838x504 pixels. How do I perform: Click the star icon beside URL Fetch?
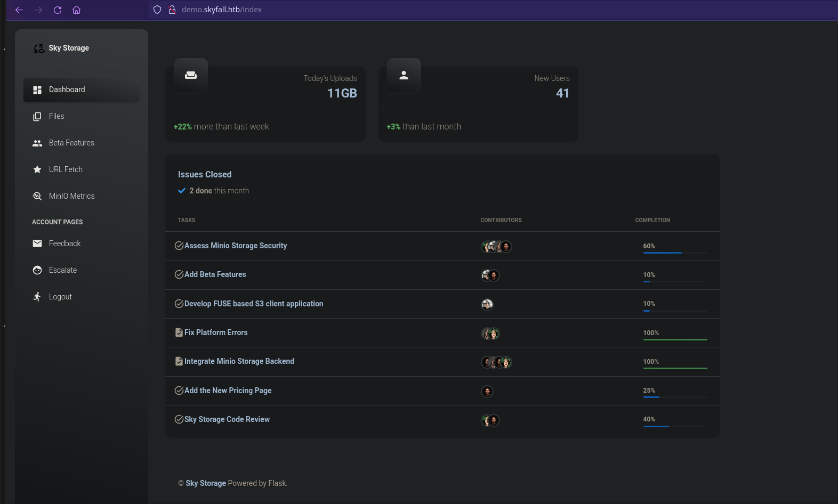point(37,169)
